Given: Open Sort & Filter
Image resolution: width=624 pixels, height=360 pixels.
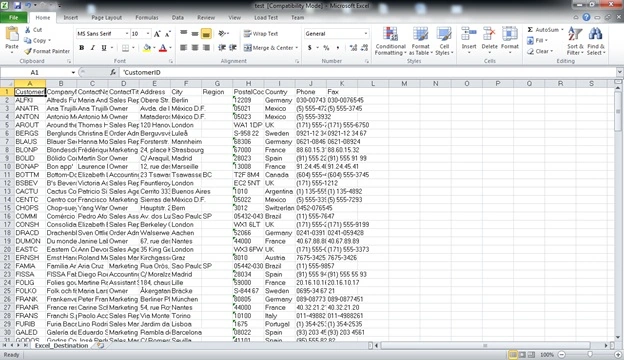Looking at the screenshot, I should (575, 41).
